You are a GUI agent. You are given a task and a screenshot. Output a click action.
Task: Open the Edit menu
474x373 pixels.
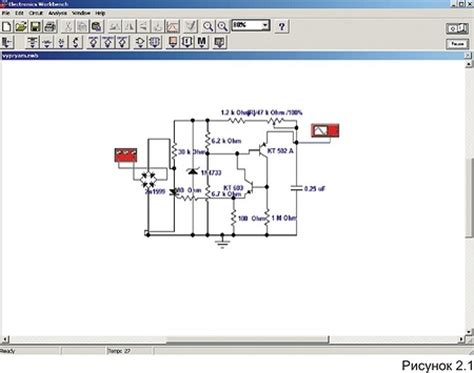tap(19, 13)
